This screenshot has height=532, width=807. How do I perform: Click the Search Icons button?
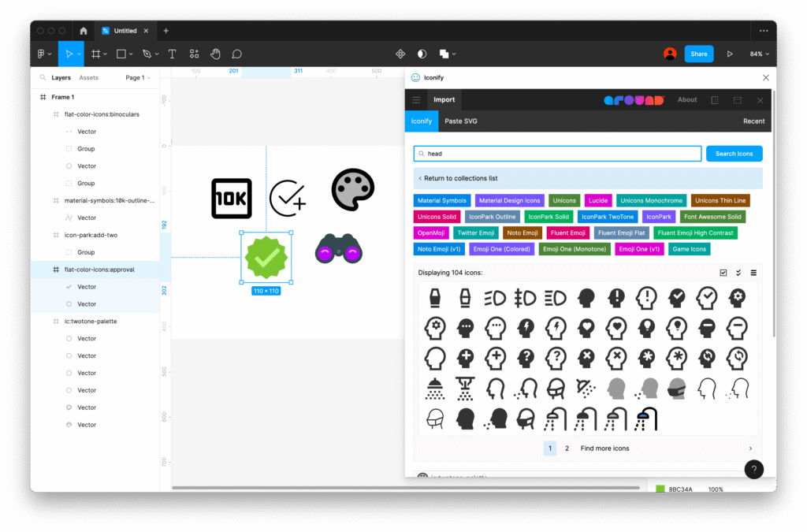pyautogui.click(x=734, y=154)
